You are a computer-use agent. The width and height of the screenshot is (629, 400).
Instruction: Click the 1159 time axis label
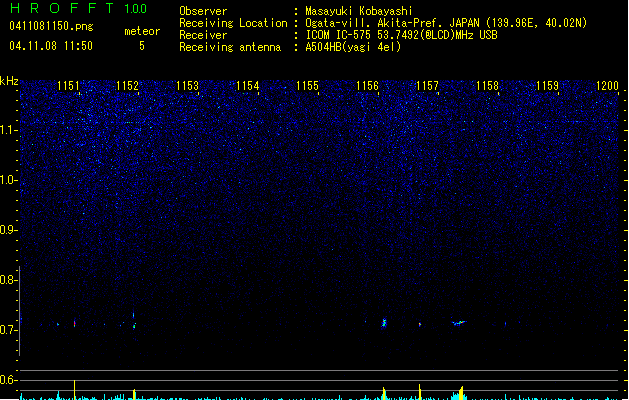point(548,86)
